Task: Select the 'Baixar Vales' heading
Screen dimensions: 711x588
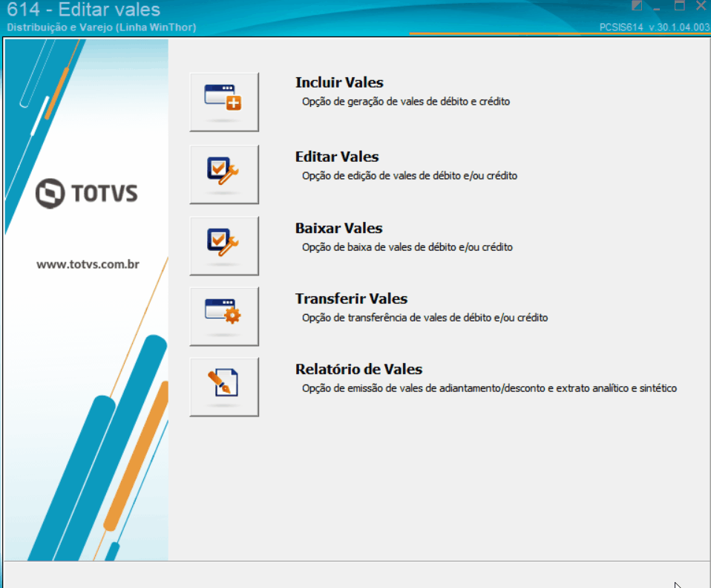Action: [x=338, y=228]
